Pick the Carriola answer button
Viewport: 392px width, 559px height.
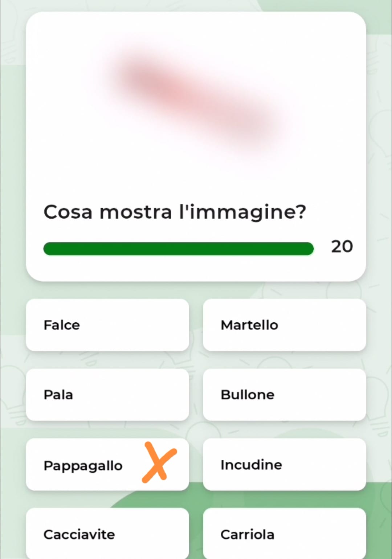284,534
